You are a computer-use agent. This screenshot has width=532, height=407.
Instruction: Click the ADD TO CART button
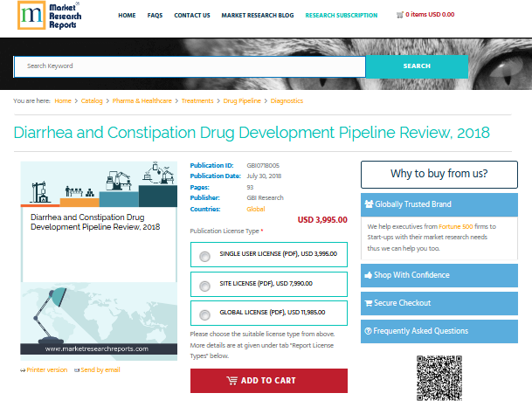click(x=269, y=381)
